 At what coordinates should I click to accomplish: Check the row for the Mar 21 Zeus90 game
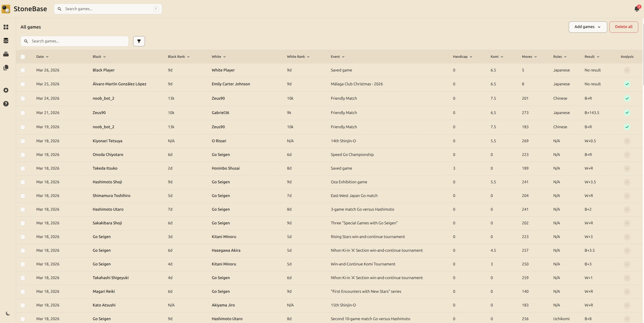[x=23, y=113]
